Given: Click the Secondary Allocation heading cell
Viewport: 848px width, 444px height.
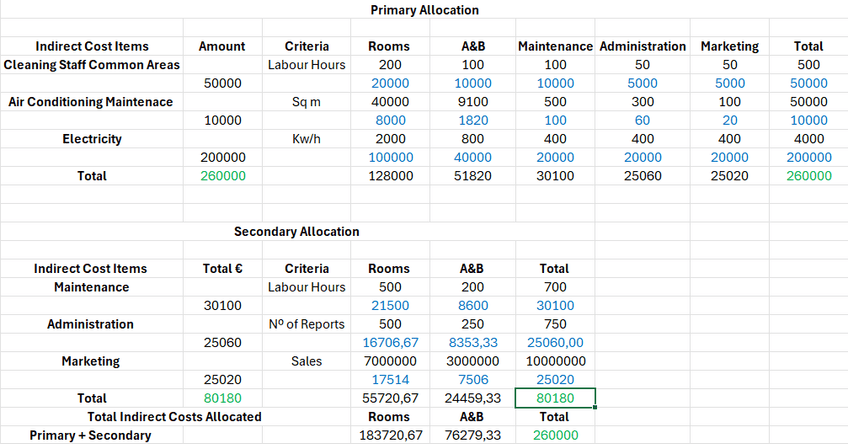Looking at the screenshot, I should coord(296,231).
